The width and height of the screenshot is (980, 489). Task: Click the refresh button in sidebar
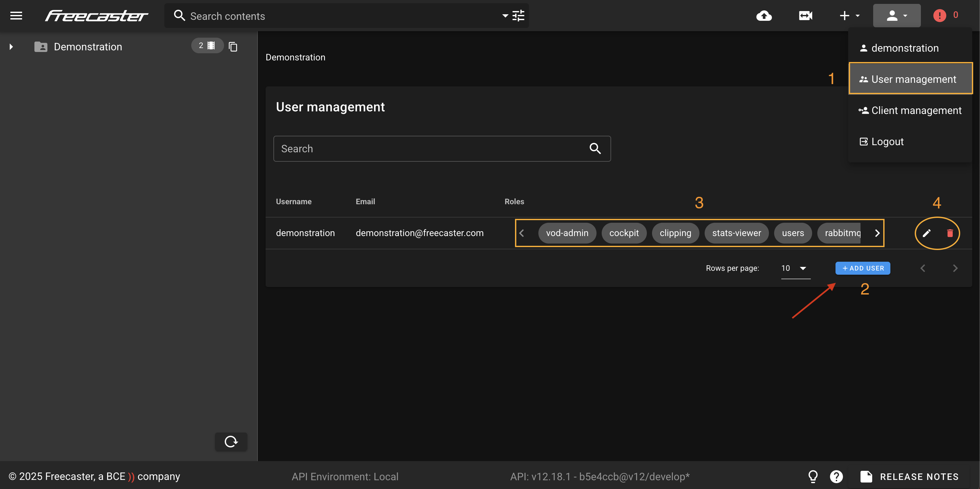(x=231, y=442)
